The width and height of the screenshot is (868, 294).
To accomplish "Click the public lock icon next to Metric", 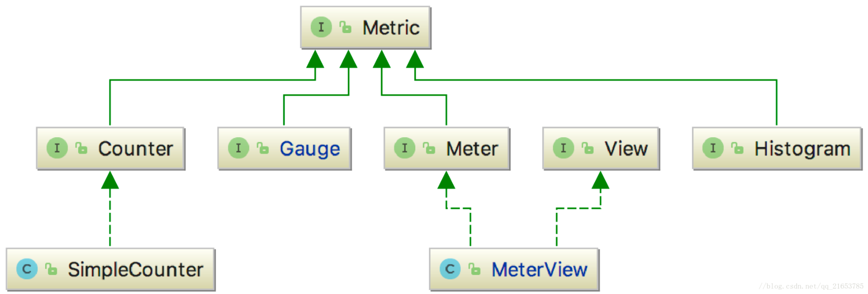I will [345, 27].
